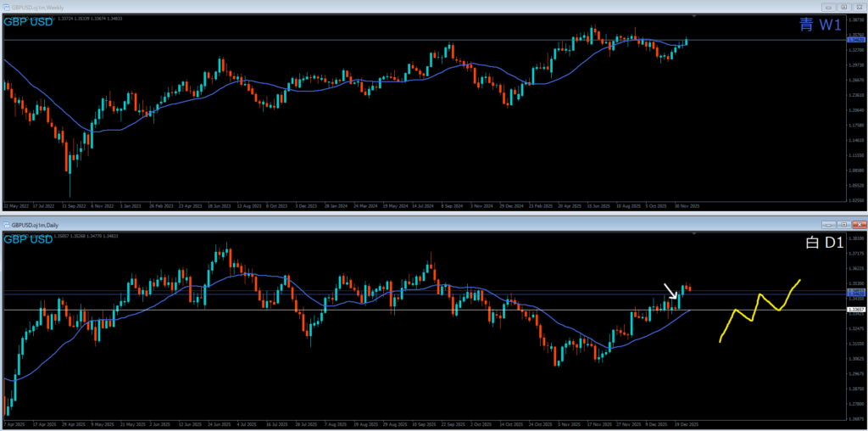The height and width of the screenshot is (431, 868).
Task: Select the white arrow on Daily chart
Action: [x=670, y=291]
